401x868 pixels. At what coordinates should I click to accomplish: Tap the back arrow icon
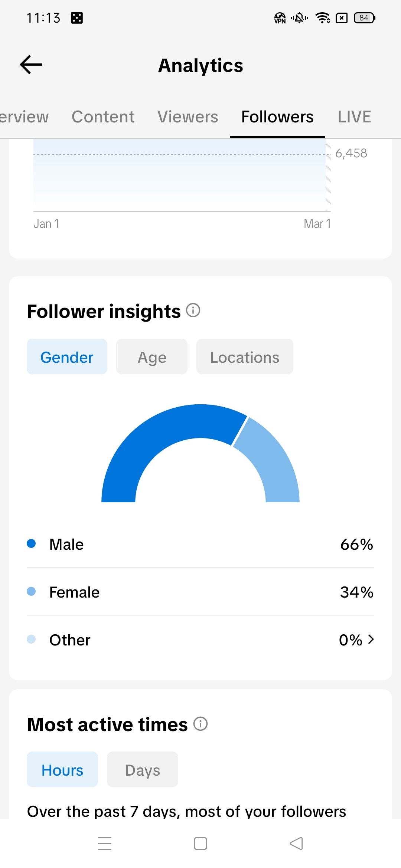point(31,65)
